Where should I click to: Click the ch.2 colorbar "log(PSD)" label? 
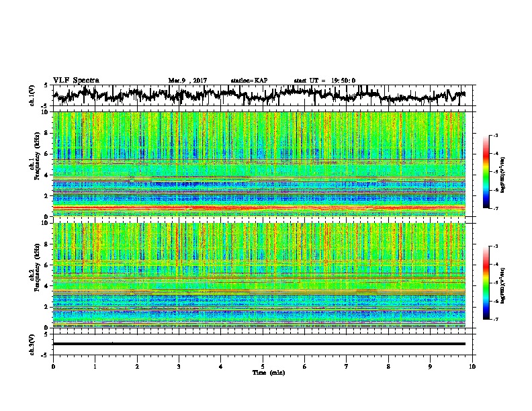click(x=503, y=285)
